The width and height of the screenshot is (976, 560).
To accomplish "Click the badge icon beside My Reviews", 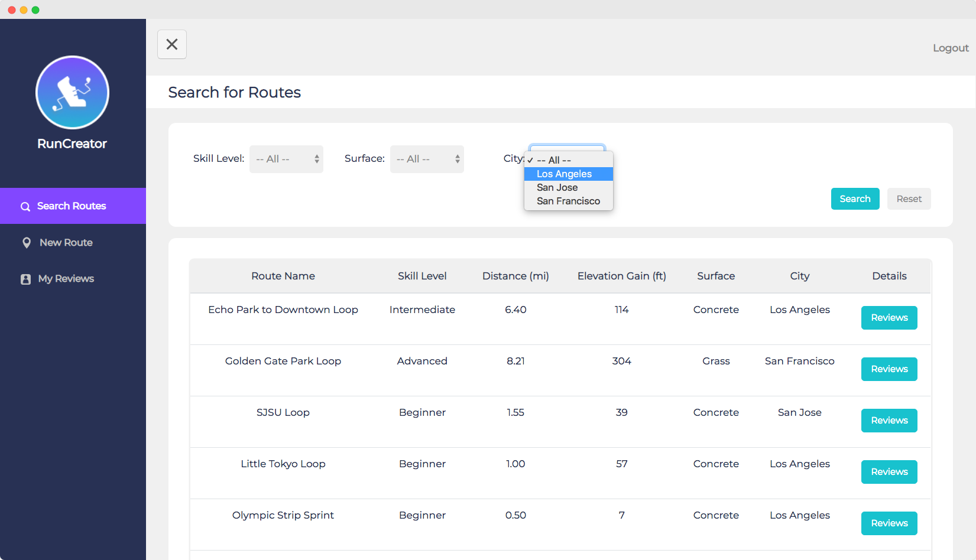I will point(25,279).
